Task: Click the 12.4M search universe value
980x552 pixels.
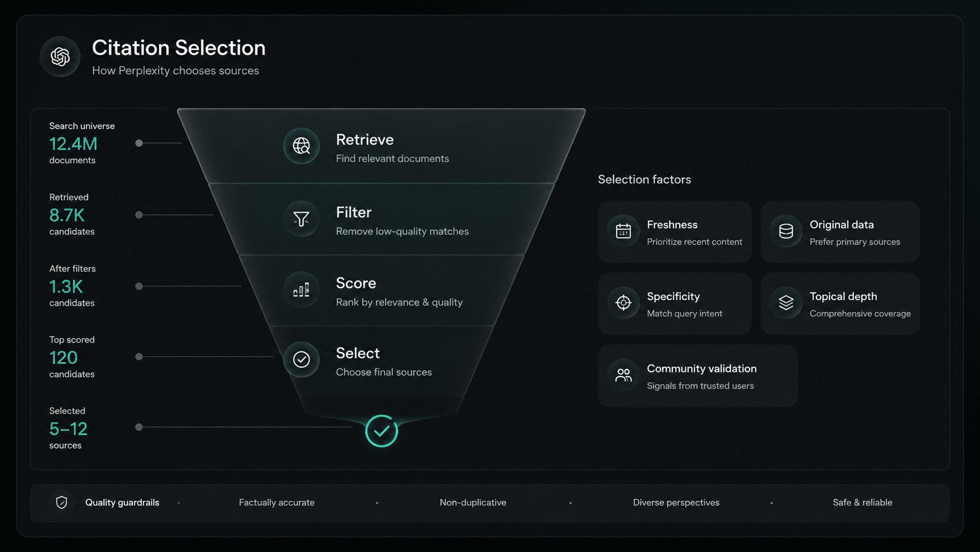Action: coord(73,144)
